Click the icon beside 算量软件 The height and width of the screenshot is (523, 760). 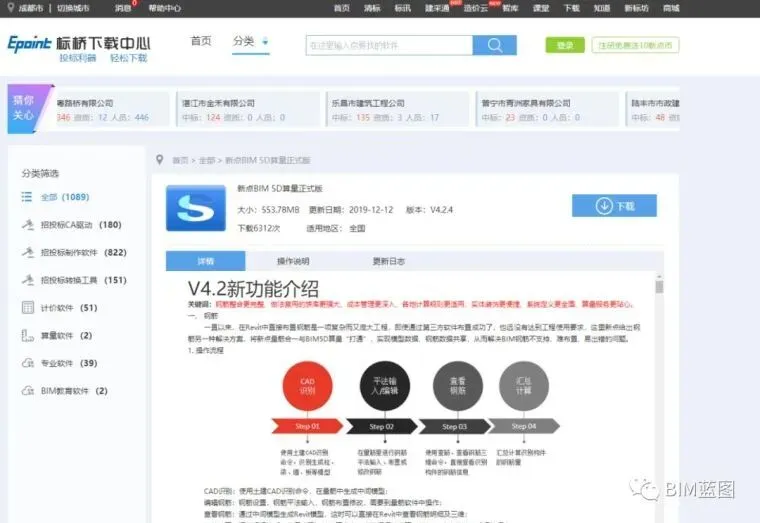pyautogui.click(x=28, y=335)
